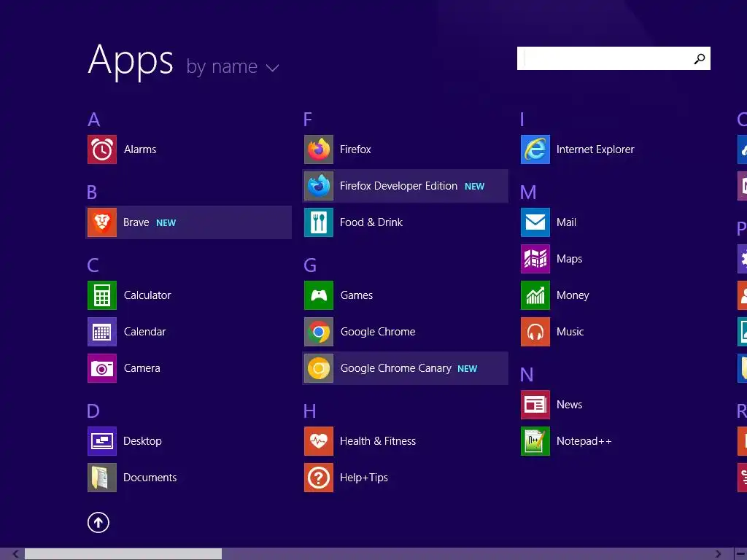
Task: Open the Calendar app icon
Action: point(102,332)
